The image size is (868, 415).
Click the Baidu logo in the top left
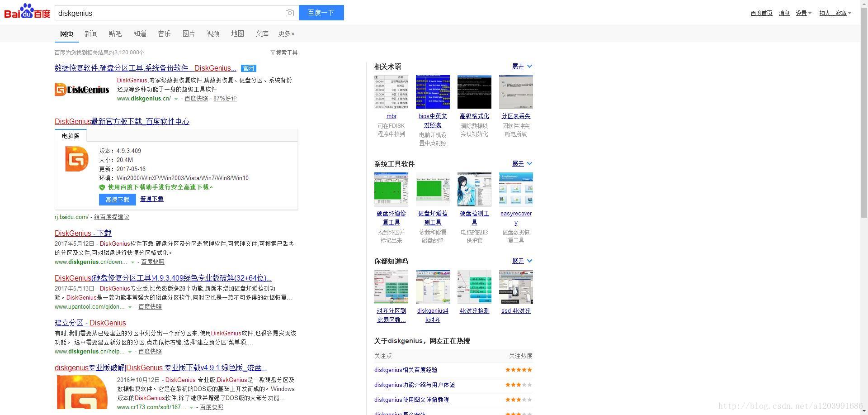(x=26, y=11)
